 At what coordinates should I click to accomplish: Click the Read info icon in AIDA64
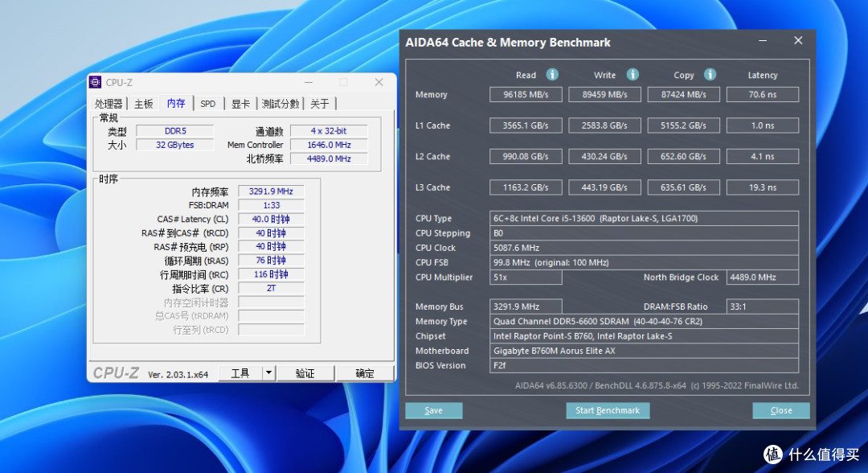click(552, 75)
